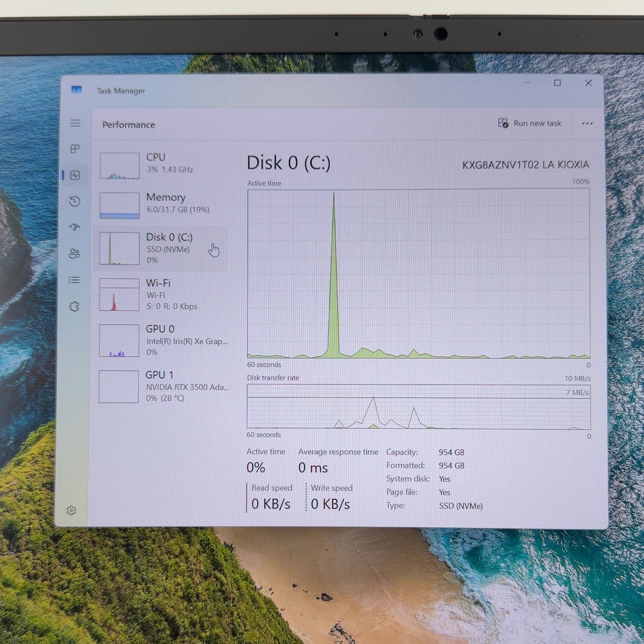This screenshot has width=644, height=644.
Task: Open the Users page icon
Action: click(74, 254)
